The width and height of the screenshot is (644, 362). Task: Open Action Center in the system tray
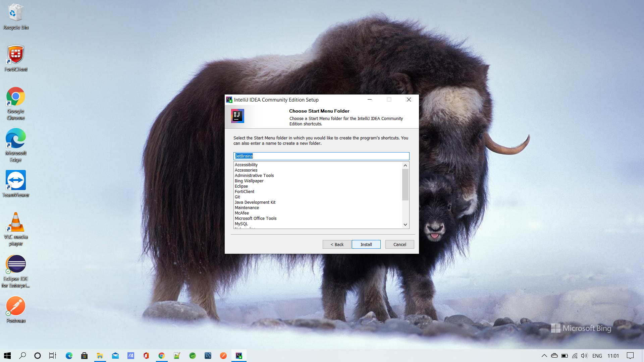click(631, 356)
